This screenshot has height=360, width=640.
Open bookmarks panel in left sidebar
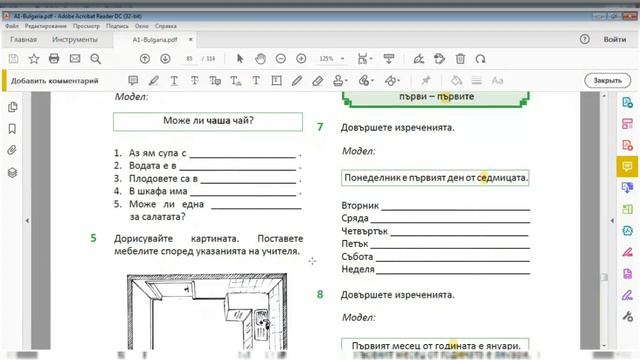click(x=12, y=129)
